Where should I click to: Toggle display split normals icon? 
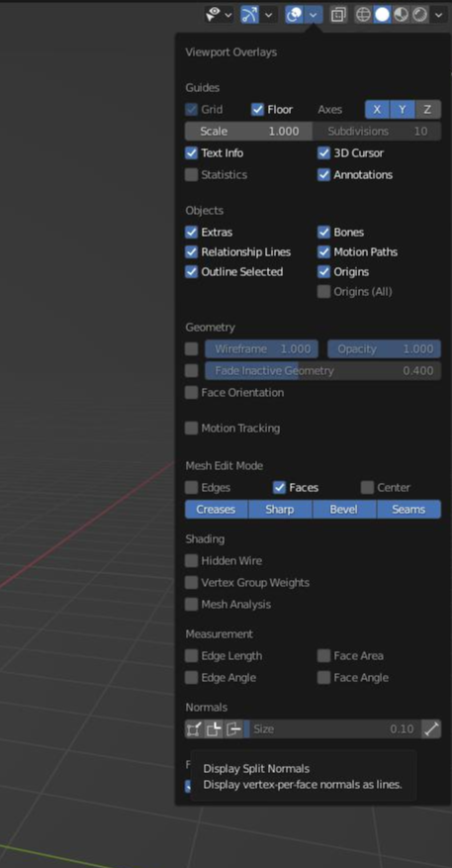pos(214,729)
